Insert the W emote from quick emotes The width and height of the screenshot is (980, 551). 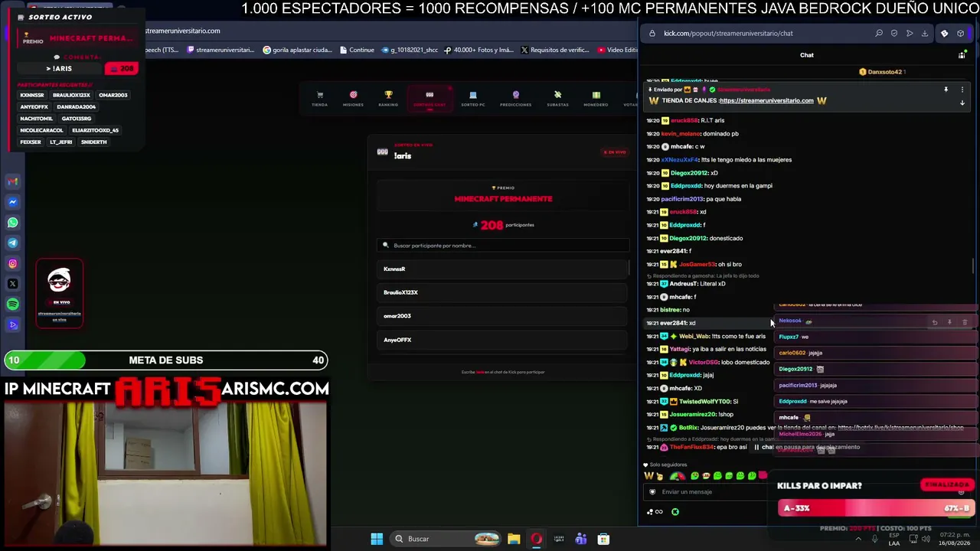(x=649, y=476)
